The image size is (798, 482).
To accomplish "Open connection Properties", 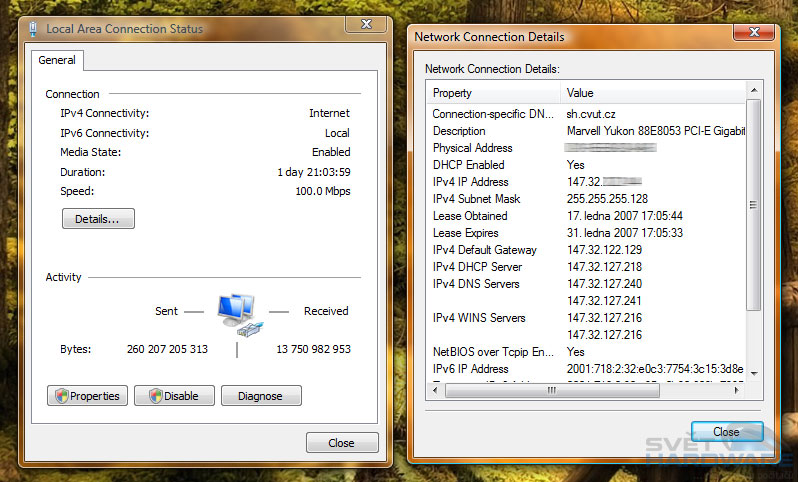I will (x=86, y=396).
